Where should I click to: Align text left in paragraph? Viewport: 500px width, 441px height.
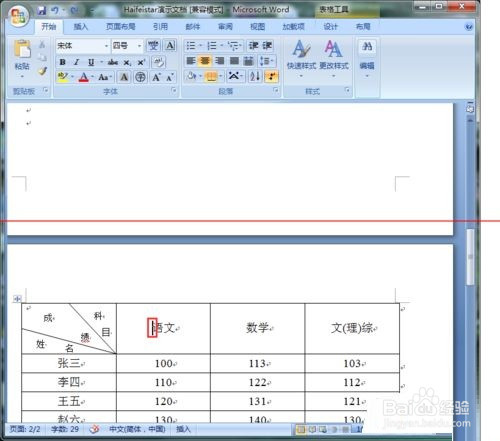(x=191, y=61)
